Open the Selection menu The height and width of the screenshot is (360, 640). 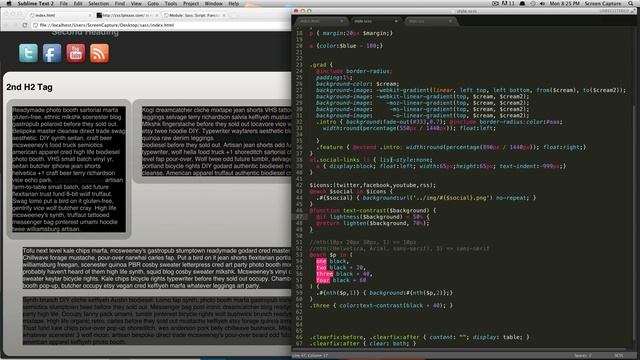pos(98,3)
